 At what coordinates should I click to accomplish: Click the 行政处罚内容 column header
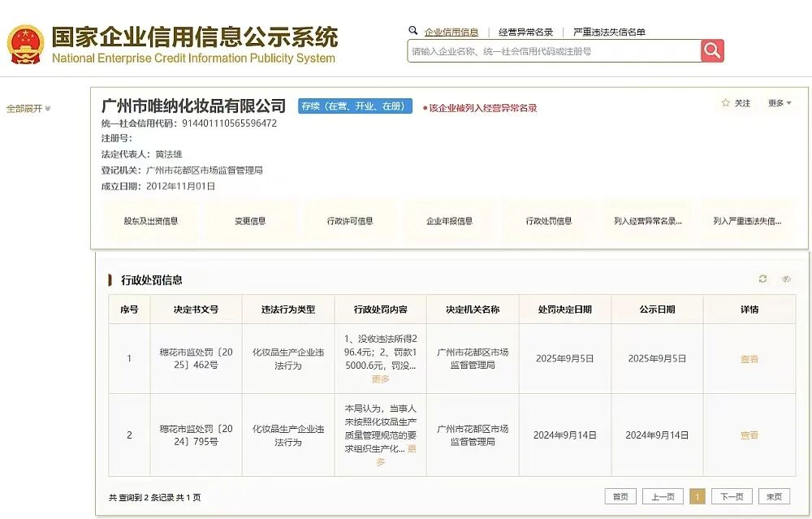click(x=381, y=309)
